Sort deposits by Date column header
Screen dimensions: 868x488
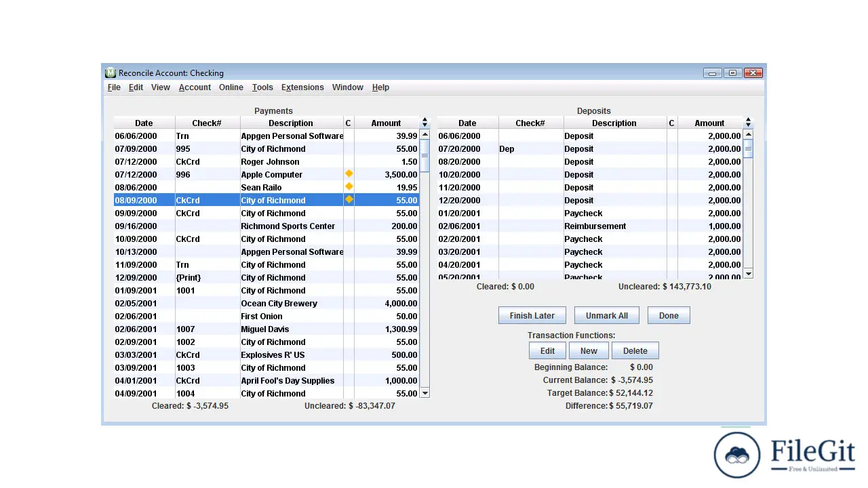[467, 123]
